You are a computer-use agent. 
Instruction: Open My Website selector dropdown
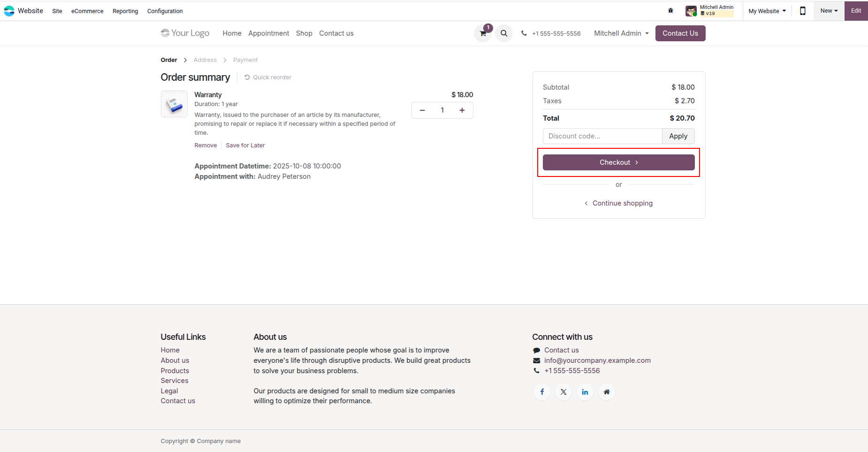(x=767, y=11)
